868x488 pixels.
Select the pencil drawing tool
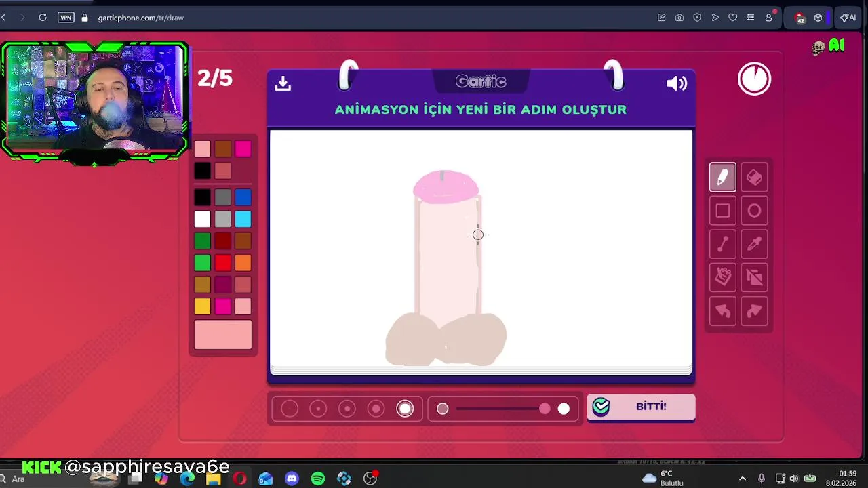[722, 178]
